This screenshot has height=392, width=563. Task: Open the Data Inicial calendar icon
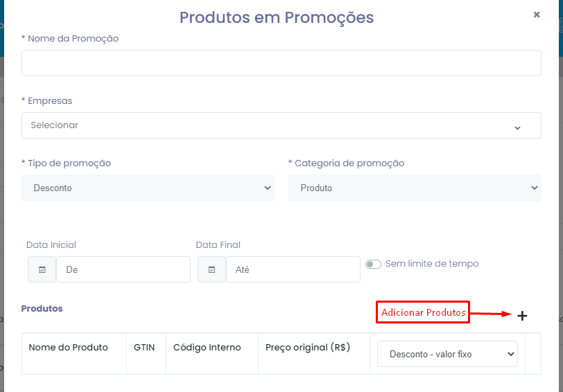[x=42, y=269]
